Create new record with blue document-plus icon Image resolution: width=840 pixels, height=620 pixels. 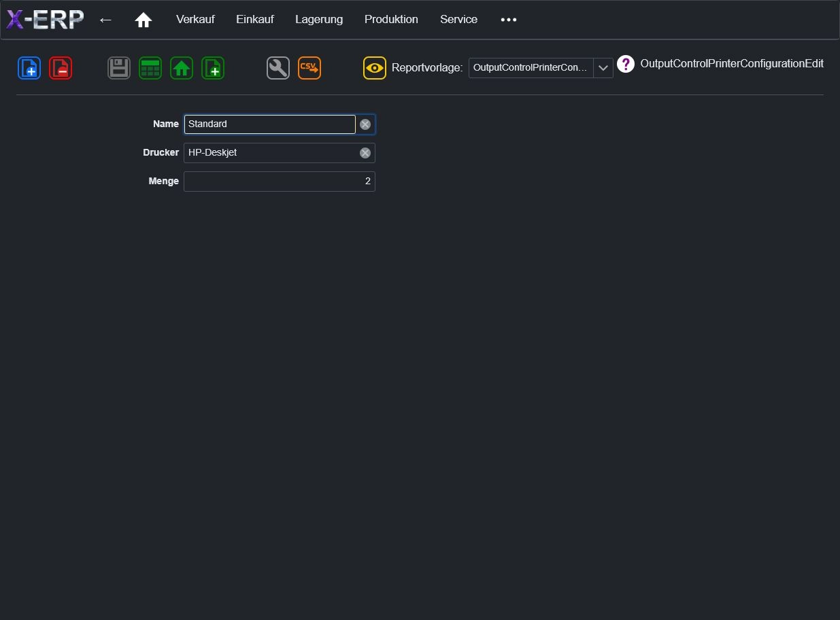[29, 68]
